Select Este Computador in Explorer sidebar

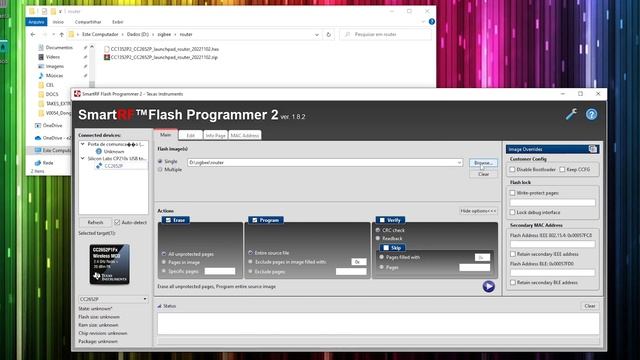(53, 150)
